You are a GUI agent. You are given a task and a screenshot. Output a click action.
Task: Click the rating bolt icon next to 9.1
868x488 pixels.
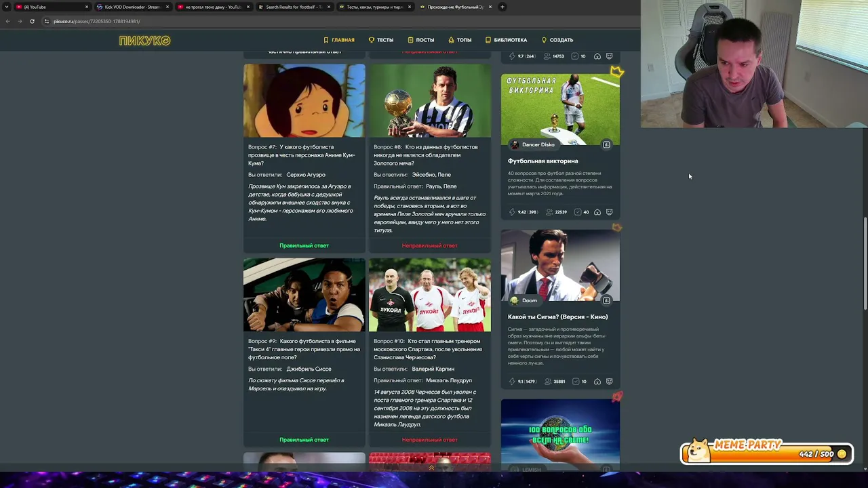point(512,382)
